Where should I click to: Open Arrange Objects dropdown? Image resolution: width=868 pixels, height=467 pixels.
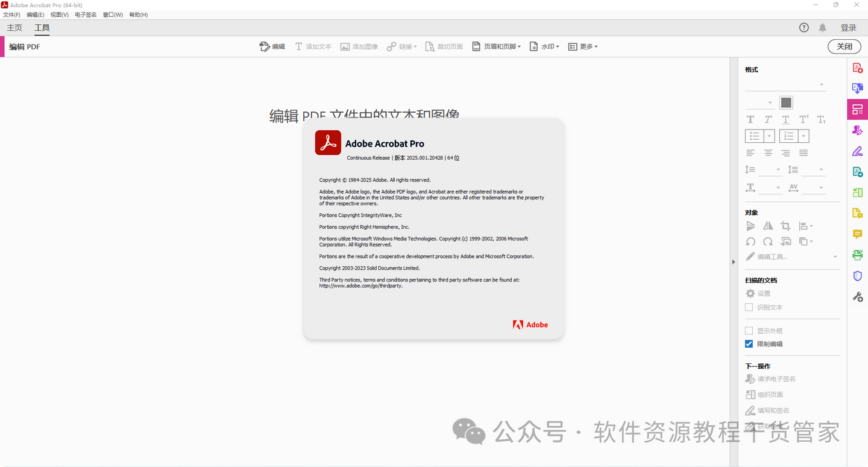pos(806,241)
